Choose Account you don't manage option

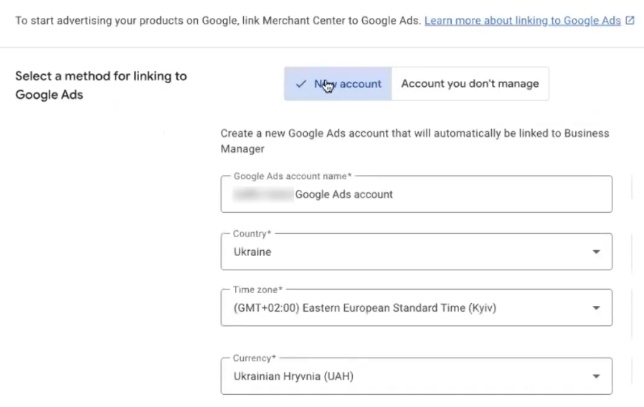coord(469,84)
